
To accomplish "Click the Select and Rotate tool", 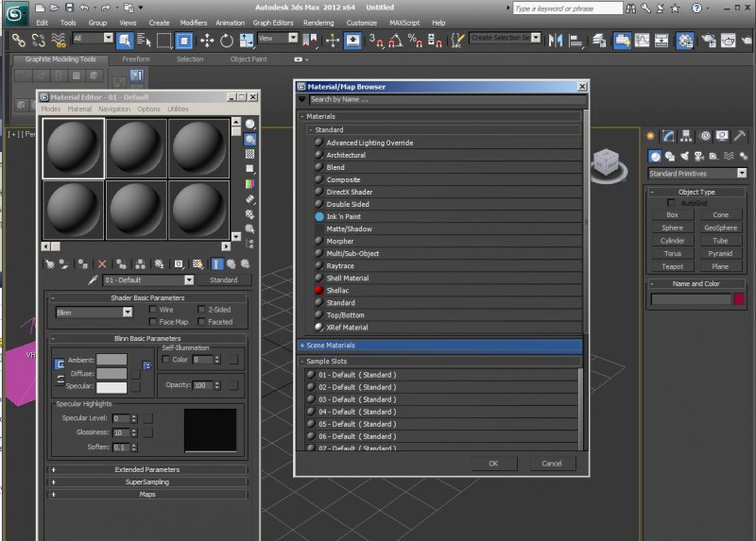I will pos(227,41).
